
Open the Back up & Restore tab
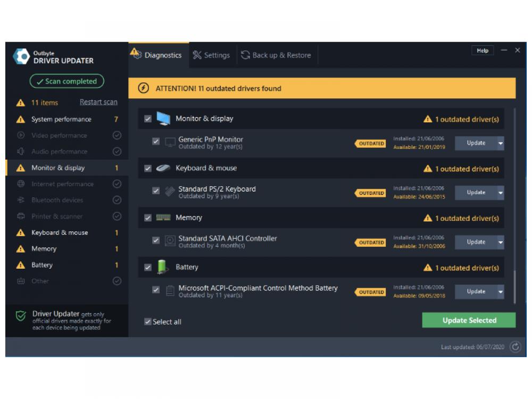click(276, 55)
